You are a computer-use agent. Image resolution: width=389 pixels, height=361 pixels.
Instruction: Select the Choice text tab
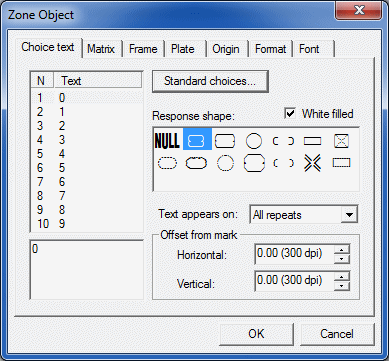coord(48,47)
